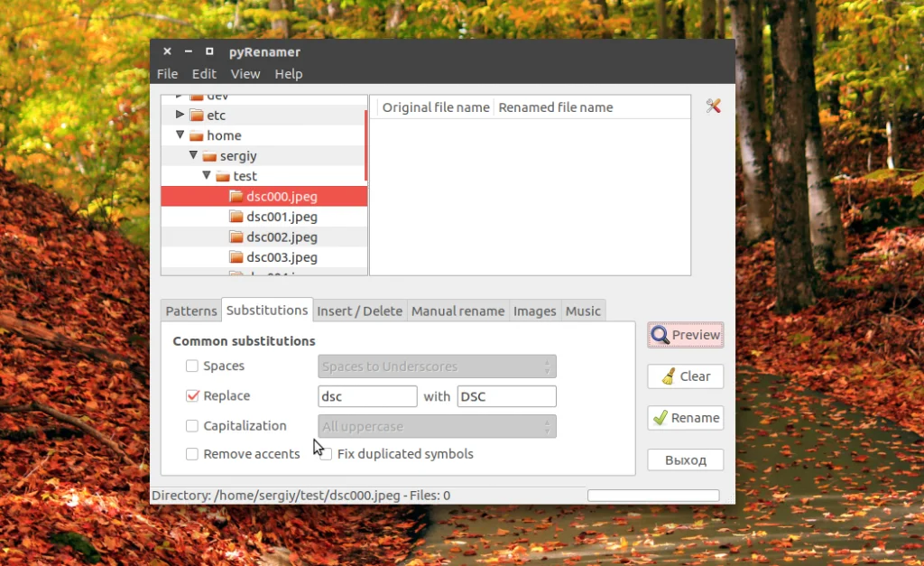Click the dsc003.jpeg folder icon
Image resolution: width=924 pixels, height=566 pixels.
pos(236,257)
